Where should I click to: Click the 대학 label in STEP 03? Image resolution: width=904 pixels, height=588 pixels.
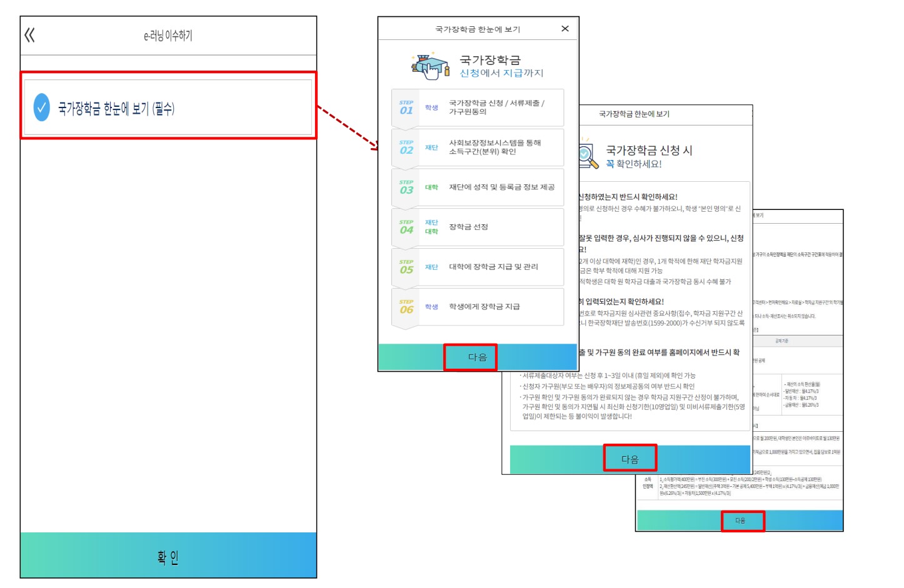[x=431, y=187]
